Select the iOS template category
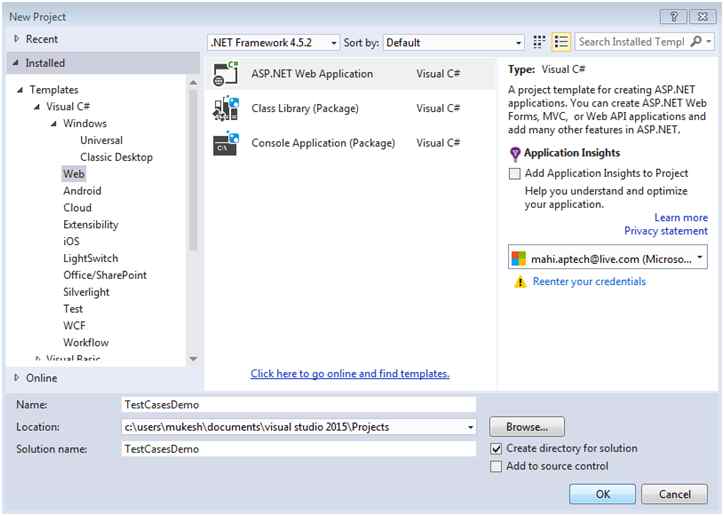This screenshot has width=724, height=516. 71,241
